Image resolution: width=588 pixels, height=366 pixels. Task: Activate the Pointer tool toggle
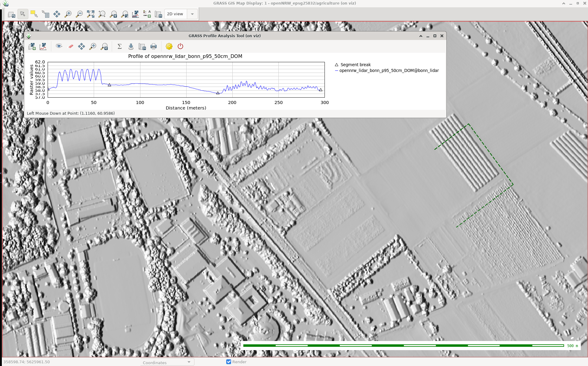(x=23, y=14)
